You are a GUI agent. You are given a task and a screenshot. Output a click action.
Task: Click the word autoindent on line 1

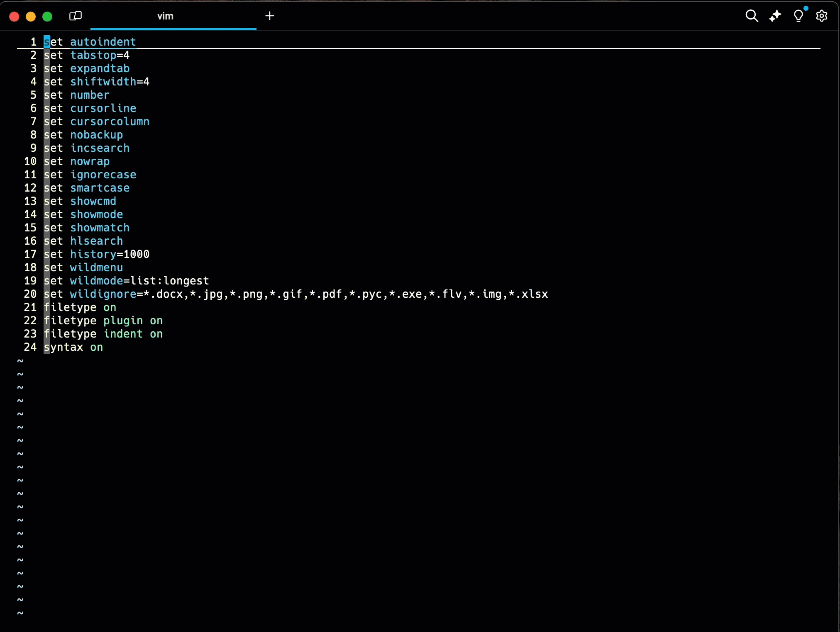tap(103, 42)
